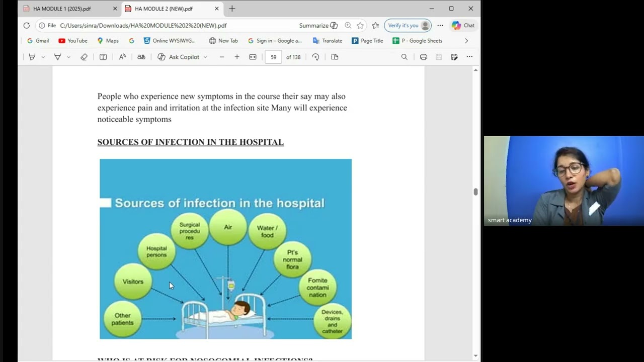Click Verify it's you profile button
The width and height of the screenshot is (644, 362).
[408, 25]
